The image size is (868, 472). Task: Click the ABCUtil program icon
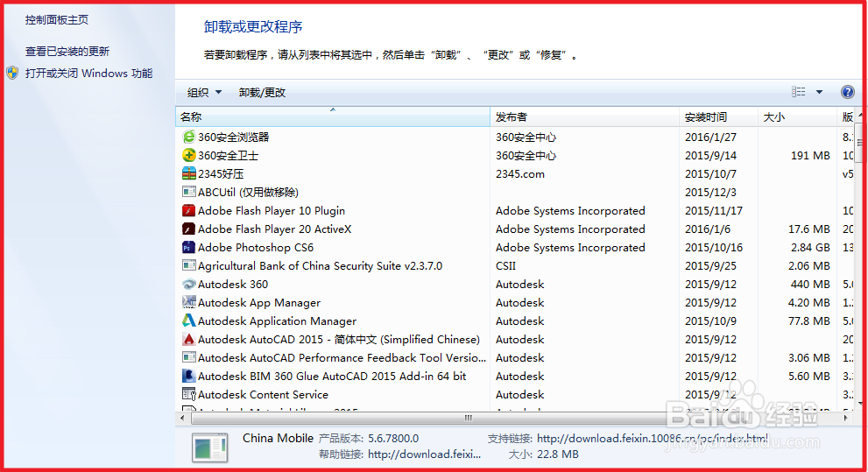[x=189, y=192]
